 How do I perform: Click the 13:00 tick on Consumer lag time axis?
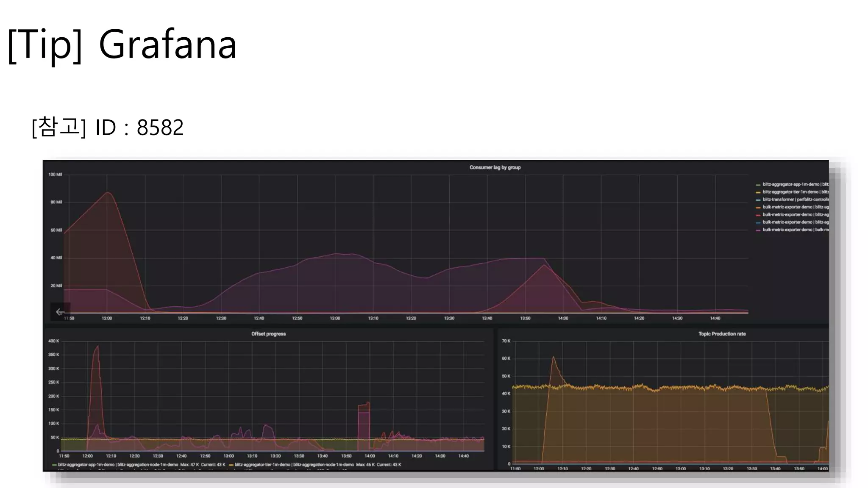point(335,318)
